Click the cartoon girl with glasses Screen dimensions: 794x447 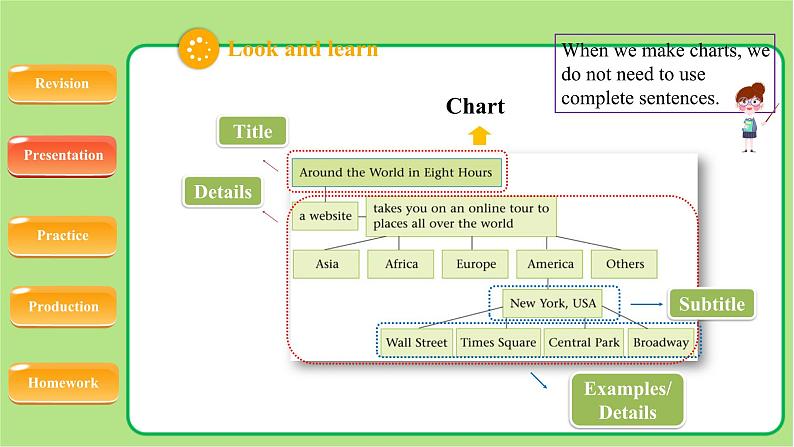(748, 117)
